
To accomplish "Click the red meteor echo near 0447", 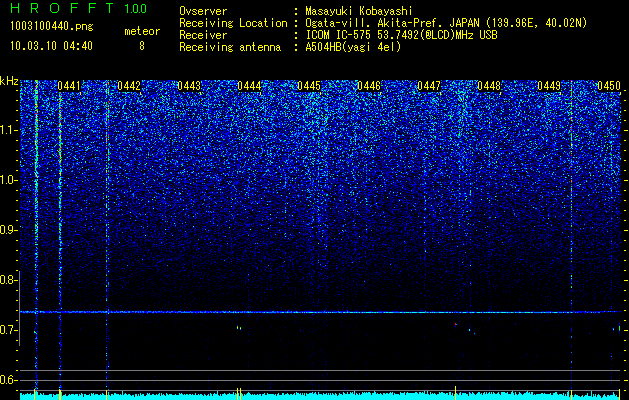I will [456, 324].
